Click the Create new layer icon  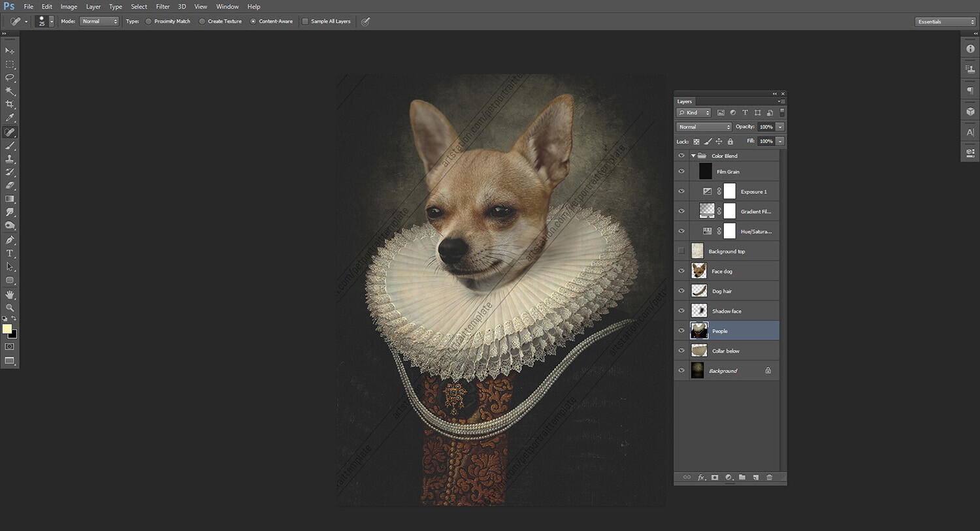coord(756,477)
